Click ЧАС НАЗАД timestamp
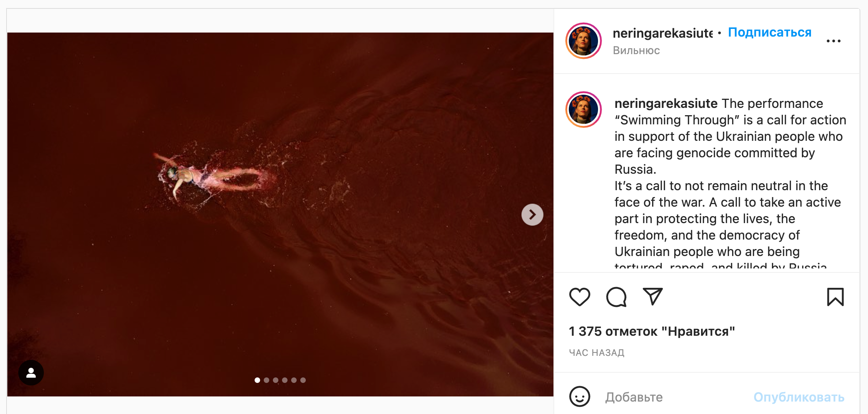Image resolution: width=868 pixels, height=414 pixels. click(x=597, y=353)
